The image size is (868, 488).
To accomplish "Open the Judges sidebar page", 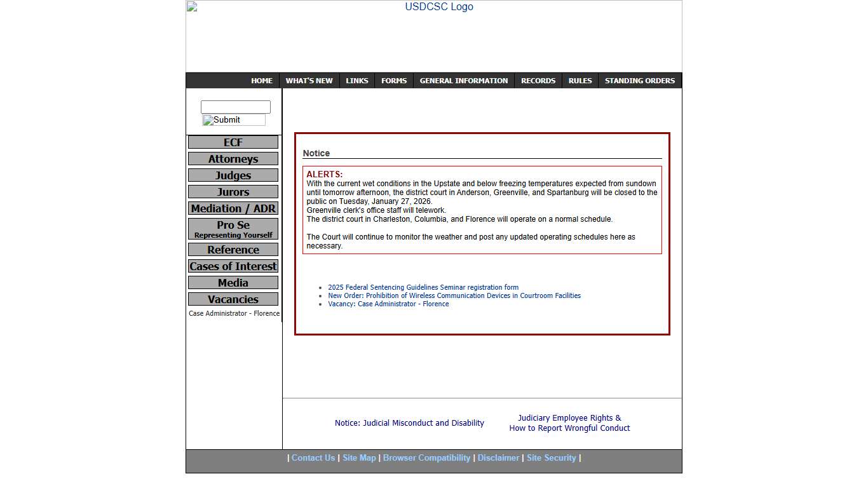I will click(233, 175).
